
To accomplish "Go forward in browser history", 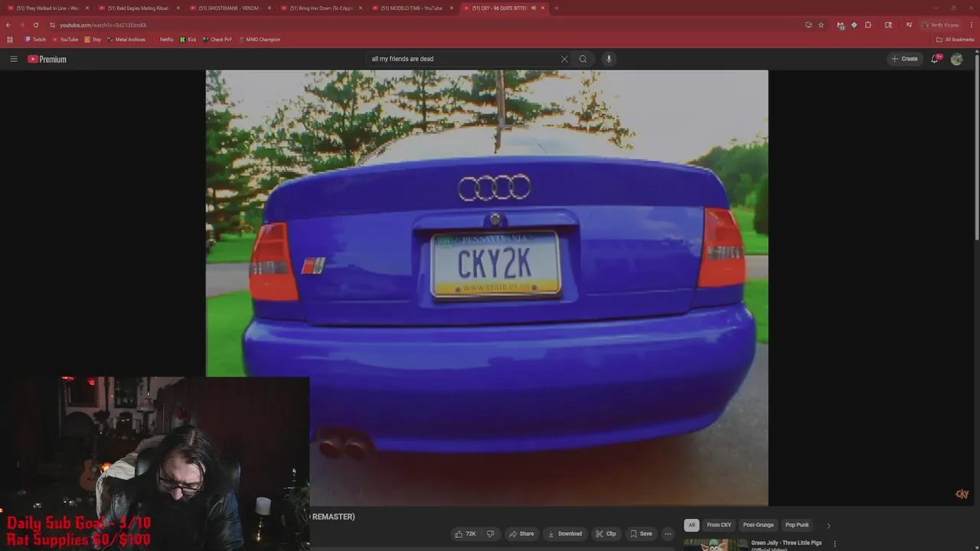I will click(x=21, y=24).
